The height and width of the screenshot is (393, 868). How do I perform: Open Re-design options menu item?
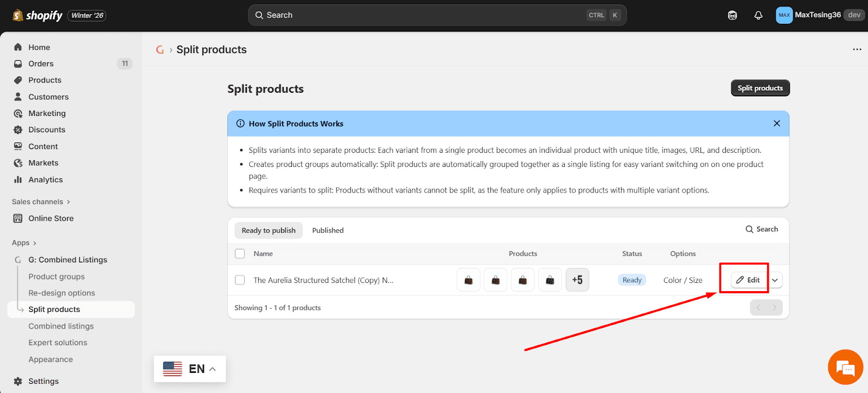tap(62, 293)
